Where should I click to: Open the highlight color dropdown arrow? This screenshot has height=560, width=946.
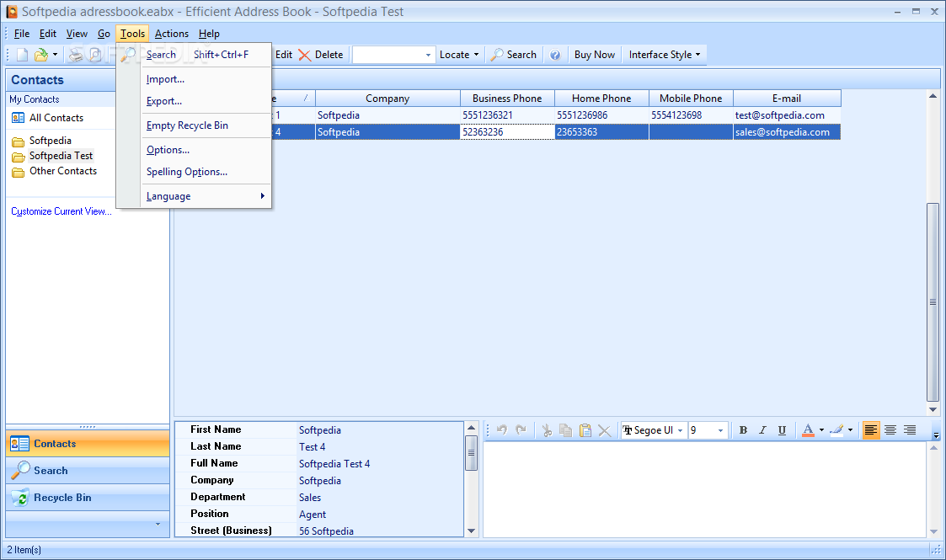point(850,430)
